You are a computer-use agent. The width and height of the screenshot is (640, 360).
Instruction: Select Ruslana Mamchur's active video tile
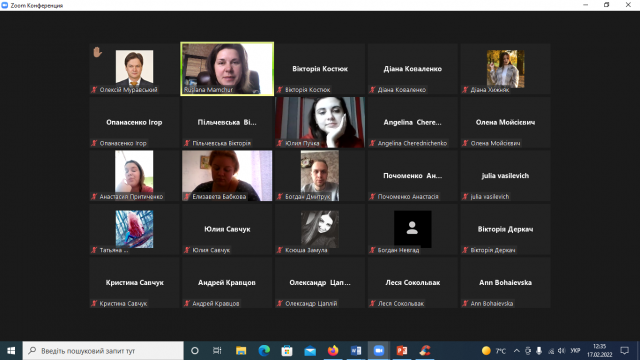227,69
